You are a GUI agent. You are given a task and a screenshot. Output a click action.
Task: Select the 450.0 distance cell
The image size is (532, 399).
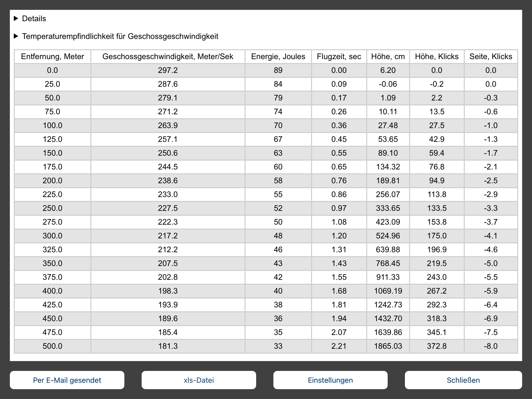coord(52,318)
